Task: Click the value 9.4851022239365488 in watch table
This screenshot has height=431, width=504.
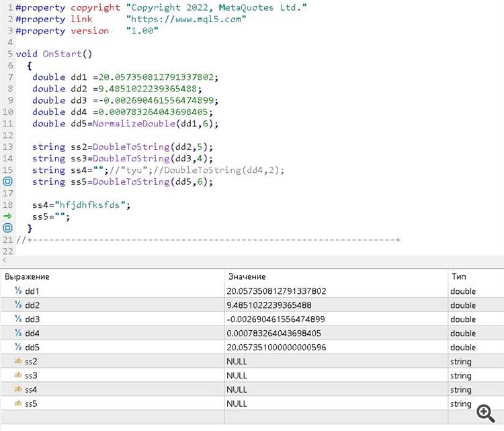Action: [269, 305]
